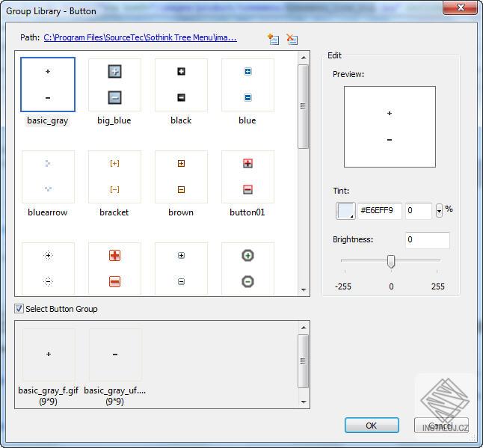Click the Brightness value field

(x=427, y=240)
